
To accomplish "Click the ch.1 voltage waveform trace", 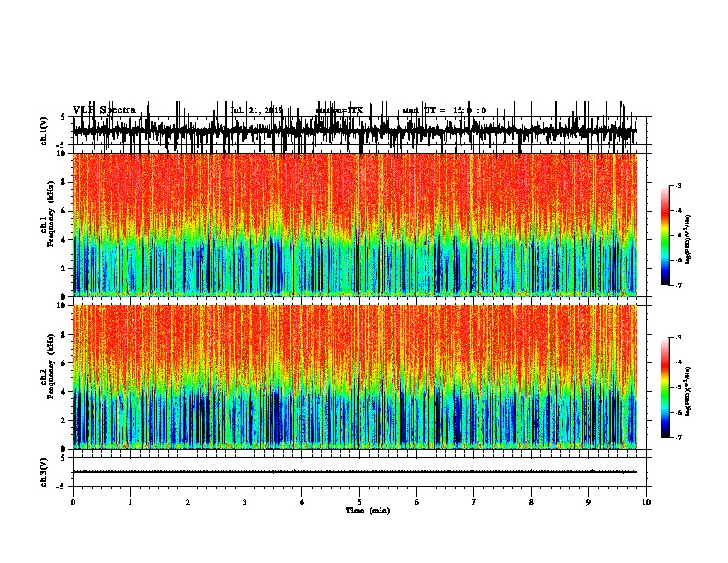I will (x=355, y=131).
